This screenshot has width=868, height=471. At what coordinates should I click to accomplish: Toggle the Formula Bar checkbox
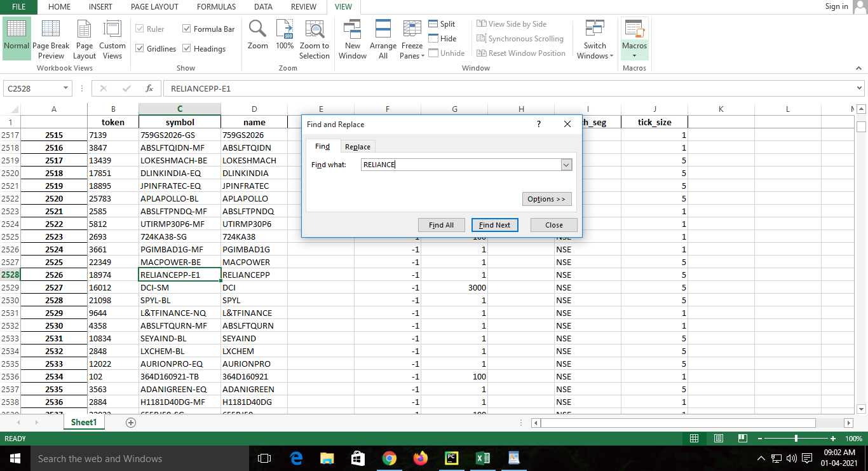click(x=187, y=29)
